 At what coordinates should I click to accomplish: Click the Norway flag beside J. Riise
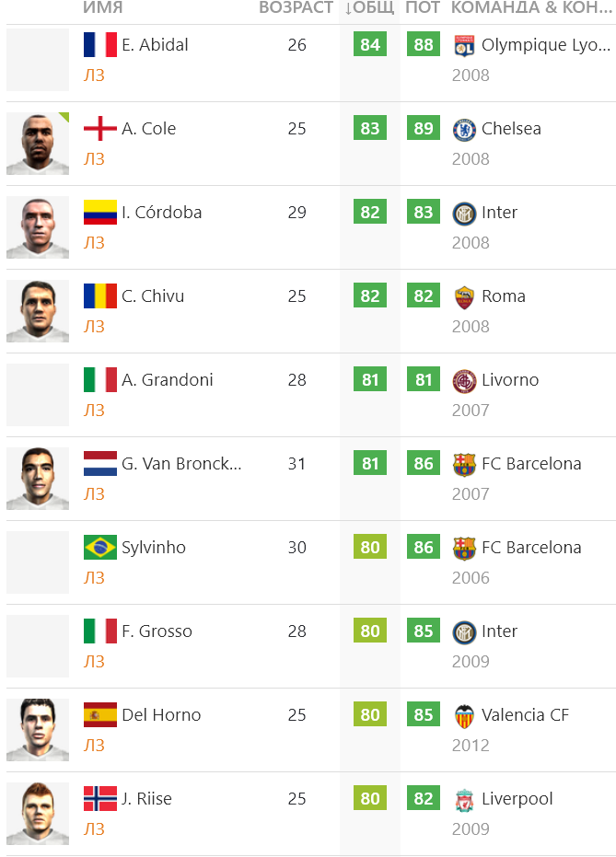[100, 798]
